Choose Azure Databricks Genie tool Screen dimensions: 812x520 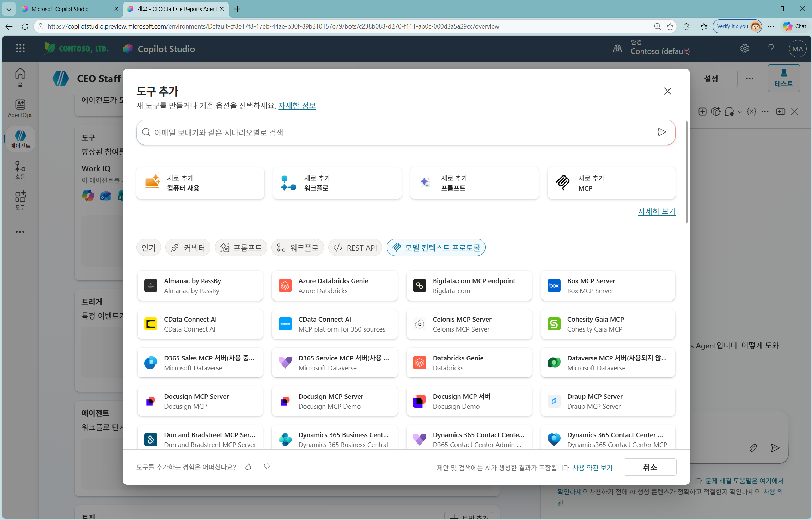[x=335, y=286]
